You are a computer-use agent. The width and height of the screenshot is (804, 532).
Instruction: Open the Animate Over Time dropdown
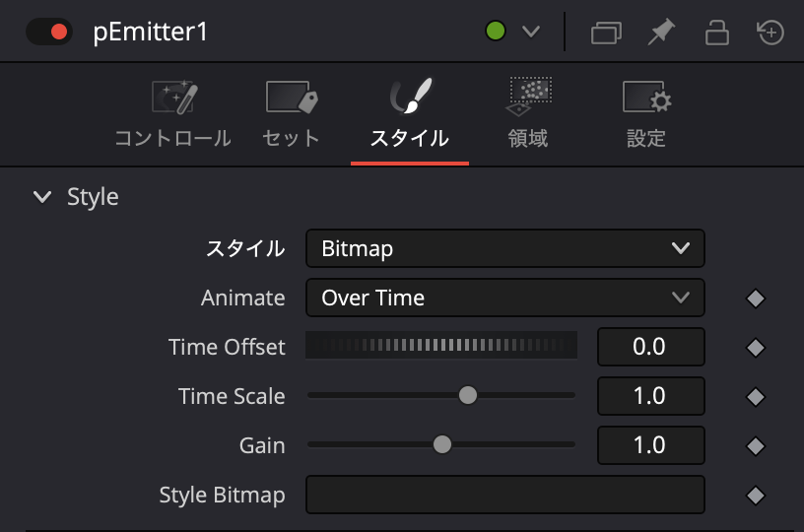pos(505,298)
